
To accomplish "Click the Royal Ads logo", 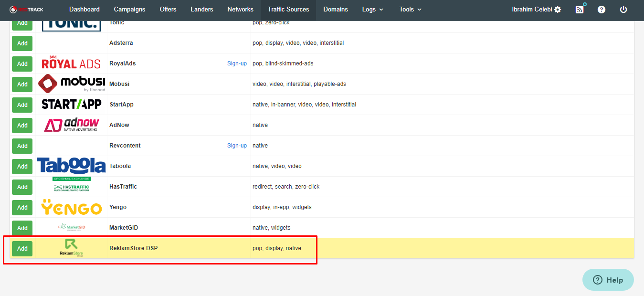I will tap(71, 63).
